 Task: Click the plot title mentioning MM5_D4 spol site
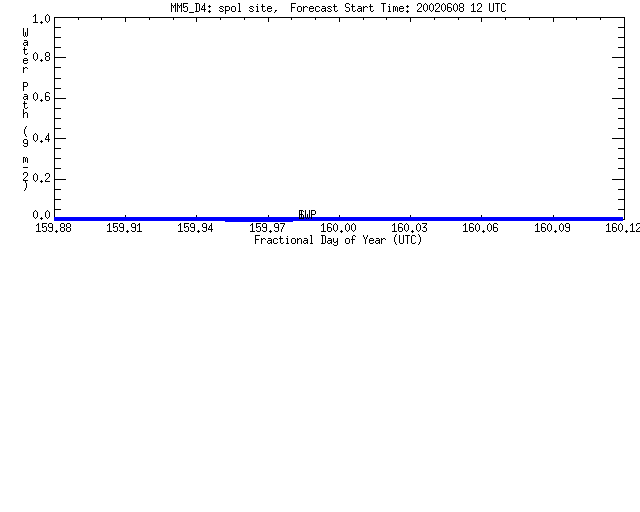[x=338, y=8]
